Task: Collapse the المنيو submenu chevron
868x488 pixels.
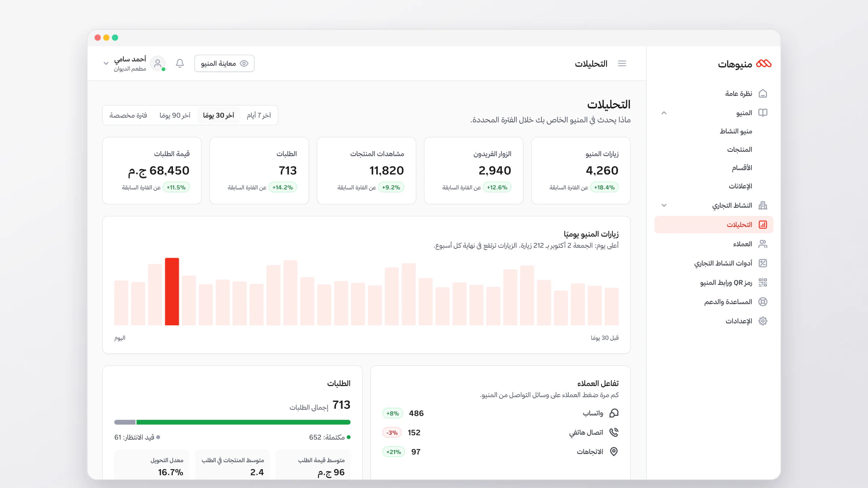Action: tap(664, 113)
